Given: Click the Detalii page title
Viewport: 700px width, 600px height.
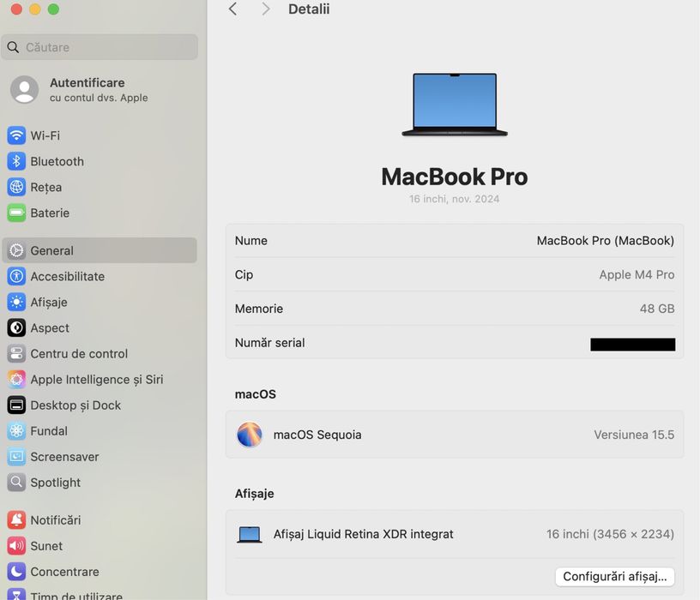Looking at the screenshot, I should 309,9.
